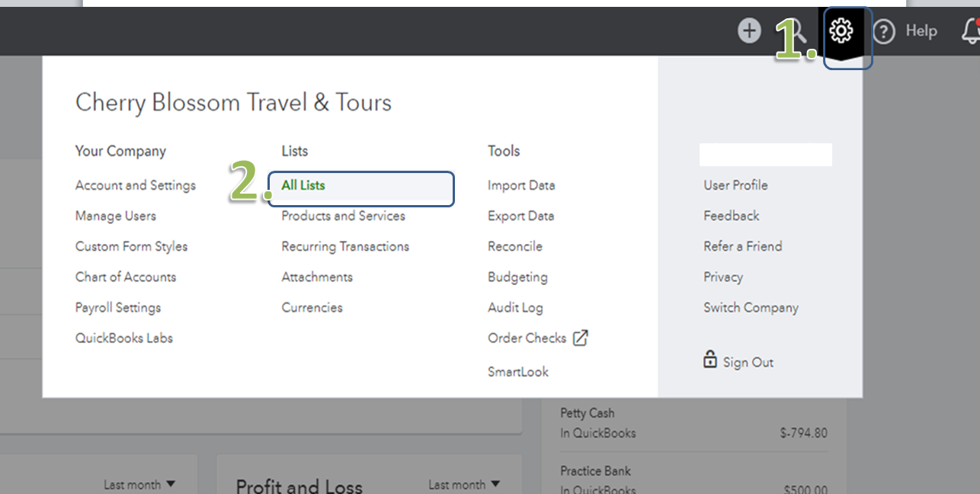Open Manage Users
Image resolution: width=980 pixels, height=494 pixels.
point(116,216)
